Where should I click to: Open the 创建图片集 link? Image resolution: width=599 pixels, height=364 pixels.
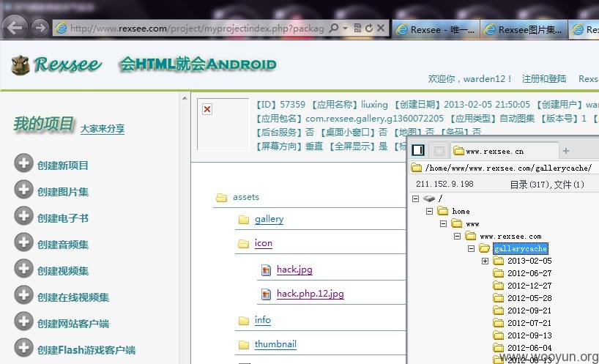click(63, 192)
